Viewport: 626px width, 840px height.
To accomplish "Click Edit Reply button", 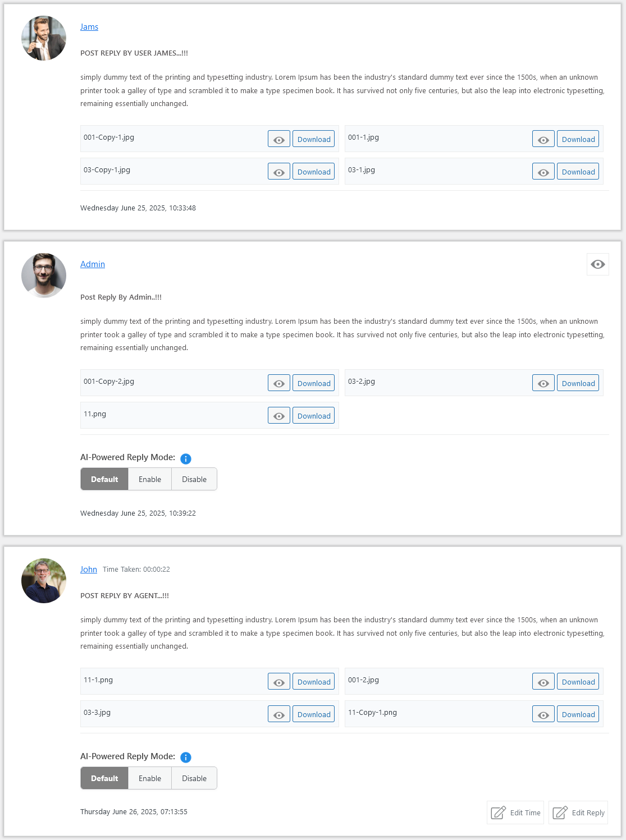I will click(578, 813).
